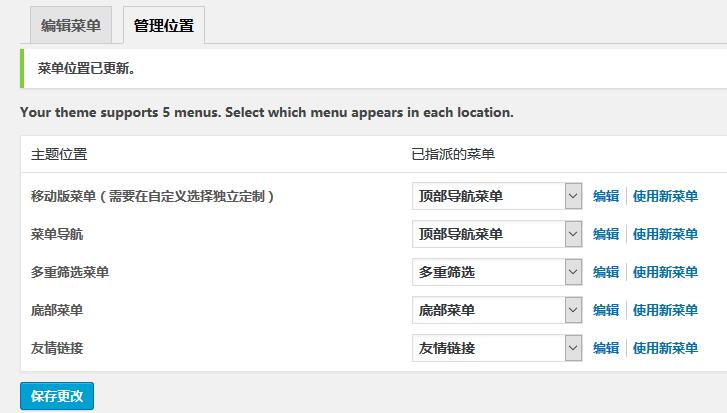727x413 pixels.
Task: Click the 已指派的菜单 column header
Action: (453, 154)
